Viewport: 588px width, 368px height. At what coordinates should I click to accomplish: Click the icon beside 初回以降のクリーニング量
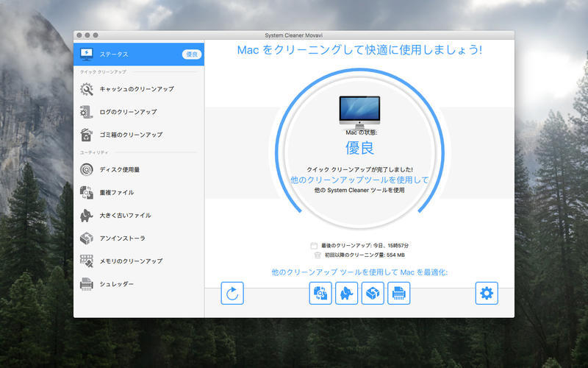click(x=318, y=255)
